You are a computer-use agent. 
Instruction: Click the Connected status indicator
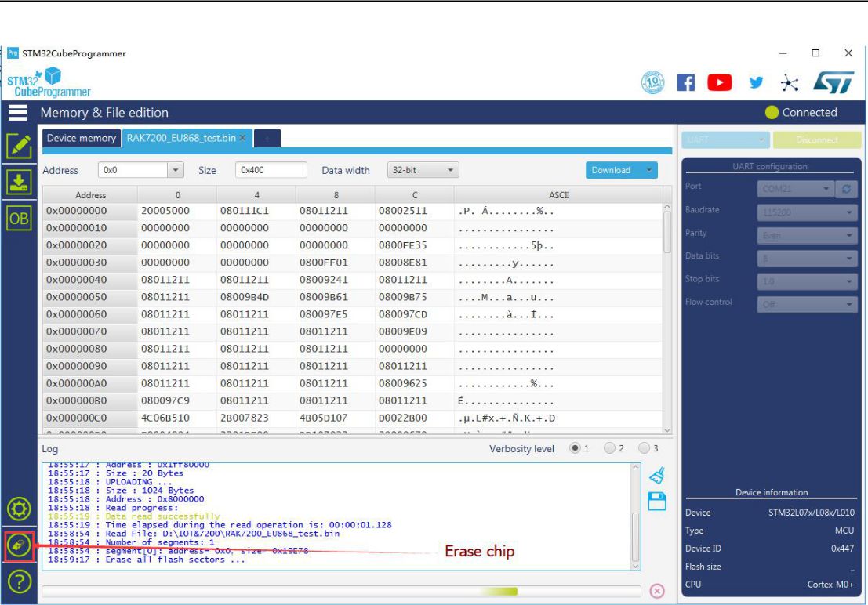pos(801,112)
